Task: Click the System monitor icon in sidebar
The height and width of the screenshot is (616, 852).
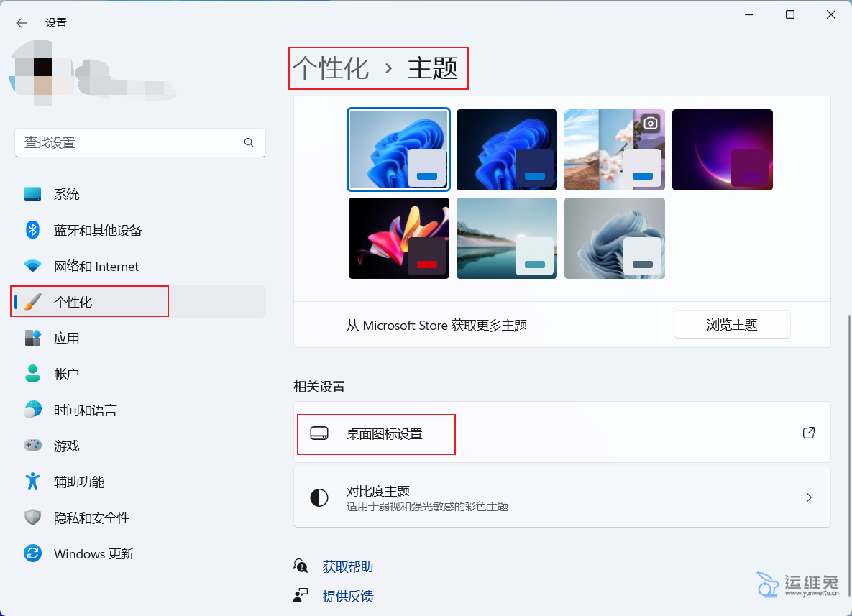Action: (x=33, y=194)
